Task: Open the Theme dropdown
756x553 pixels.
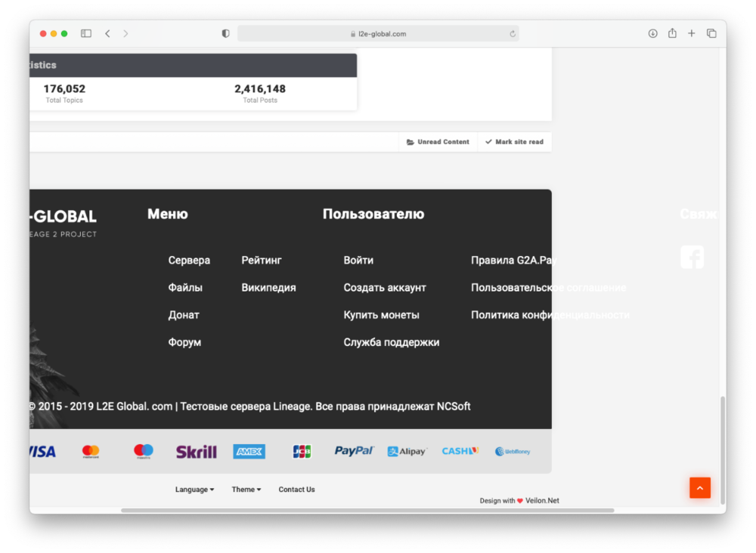Action: pyautogui.click(x=246, y=490)
